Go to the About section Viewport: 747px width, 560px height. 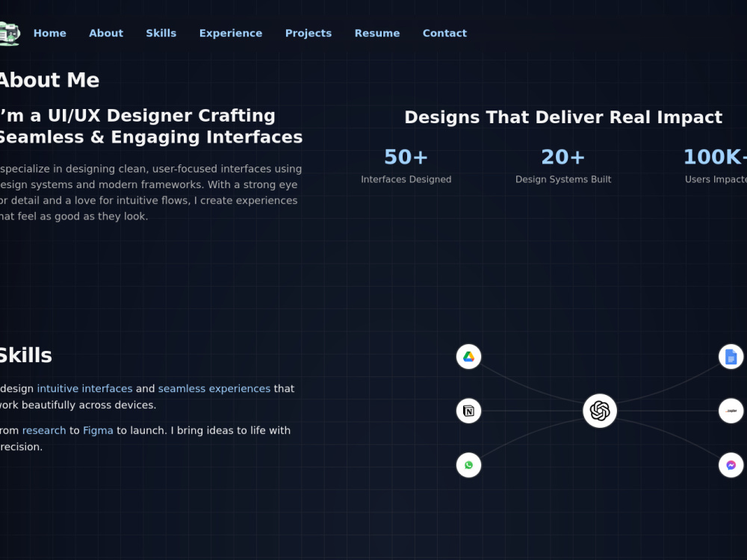pos(106,34)
